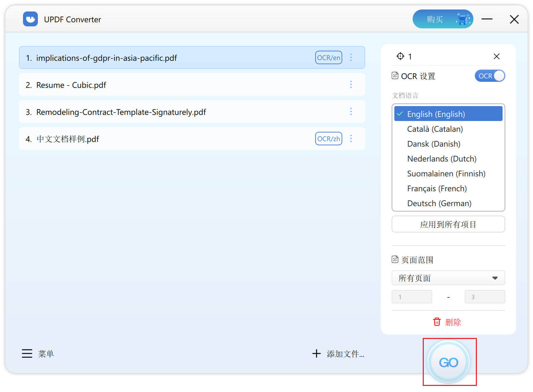The width and height of the screenshot is (533, 392).
Task: Open more options for implications-of-gdpr-in-asia-pacific.pdf
Action: pyautogui.click(x=351, y=57)
